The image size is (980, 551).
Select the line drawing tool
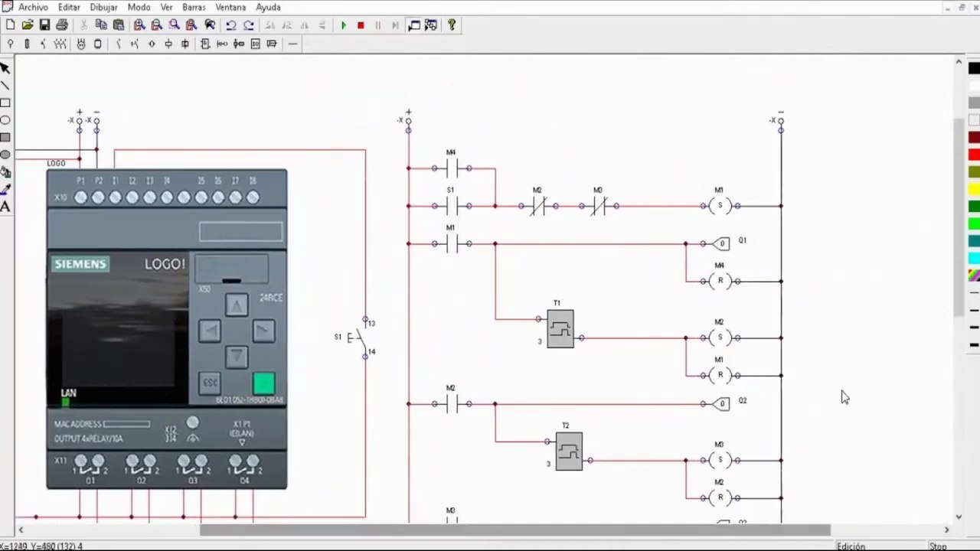point(5,86)
